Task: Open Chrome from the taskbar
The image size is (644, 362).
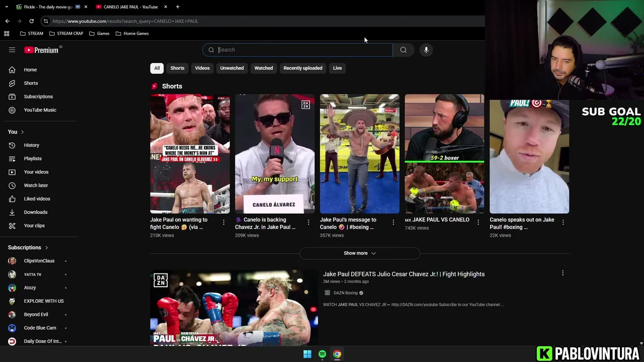Action: click(337, 354)
